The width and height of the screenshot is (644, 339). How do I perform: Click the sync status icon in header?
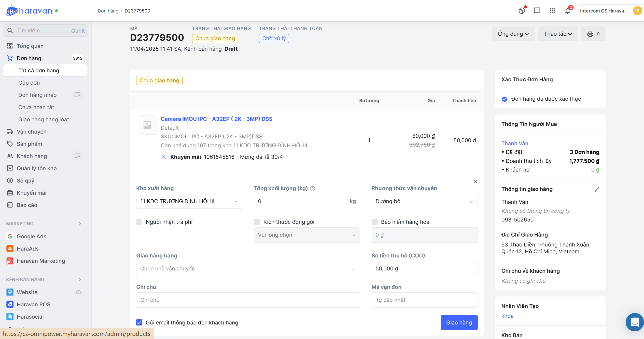point(522,11)
